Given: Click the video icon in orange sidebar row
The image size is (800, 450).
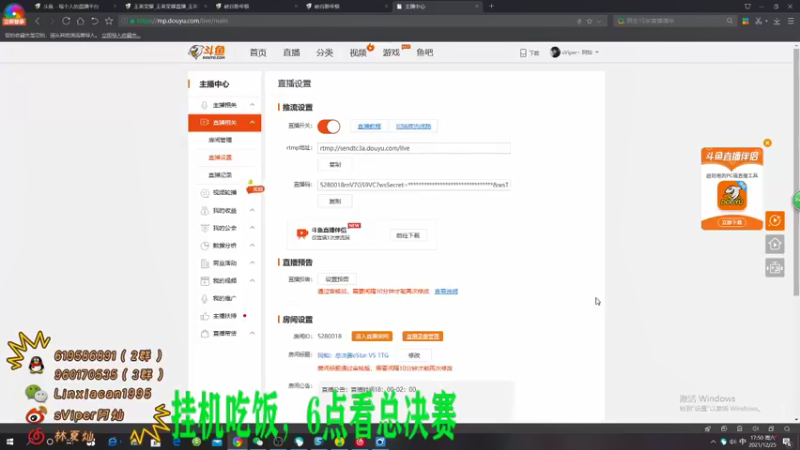Looking at the screenshot, I should pyautogui.click(x=204, y=122).
